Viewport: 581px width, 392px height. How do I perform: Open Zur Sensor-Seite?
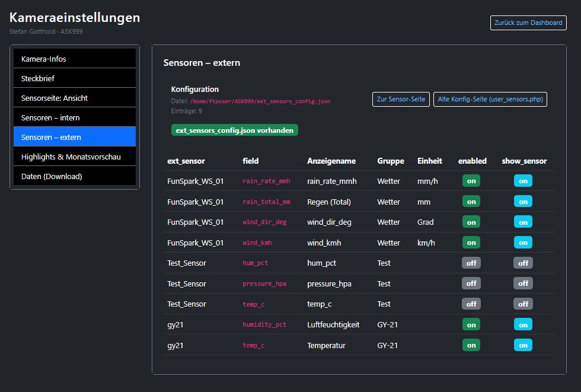pos(401,99)
